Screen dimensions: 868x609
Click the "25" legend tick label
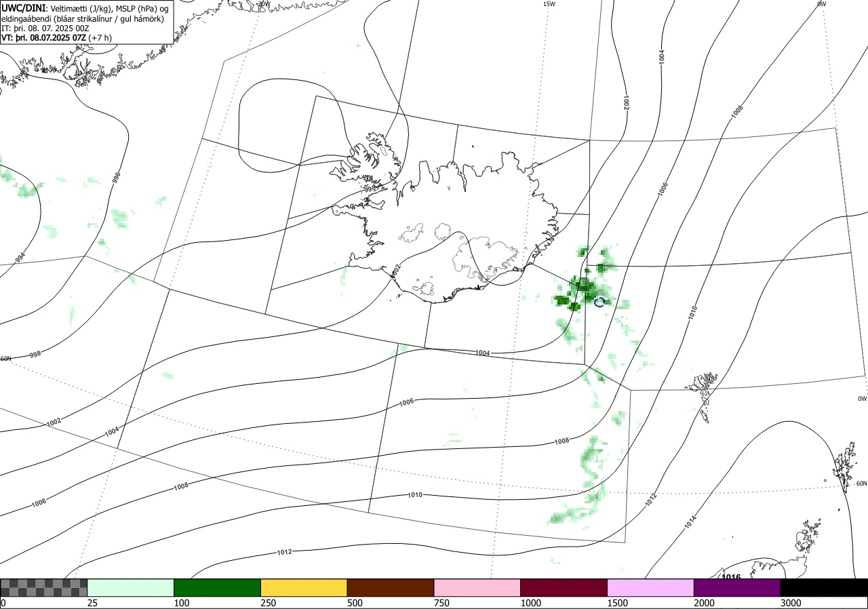pyautogui.click(x=93, y=603)
